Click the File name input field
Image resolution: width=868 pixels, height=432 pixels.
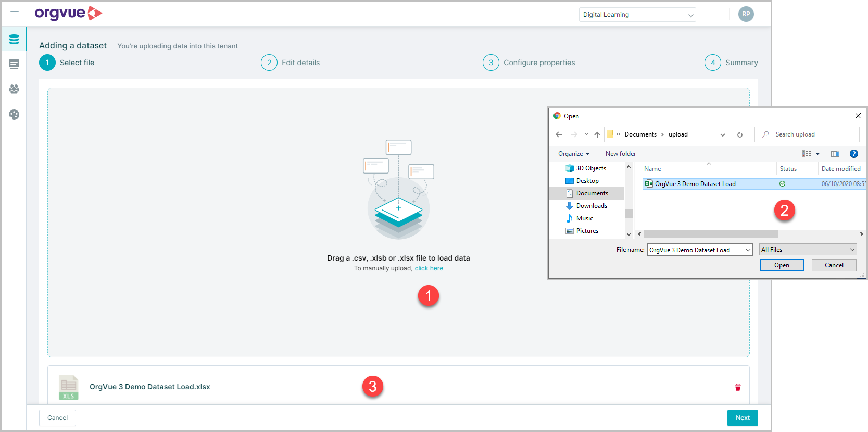pyautogui.click(x=696, y=250)
